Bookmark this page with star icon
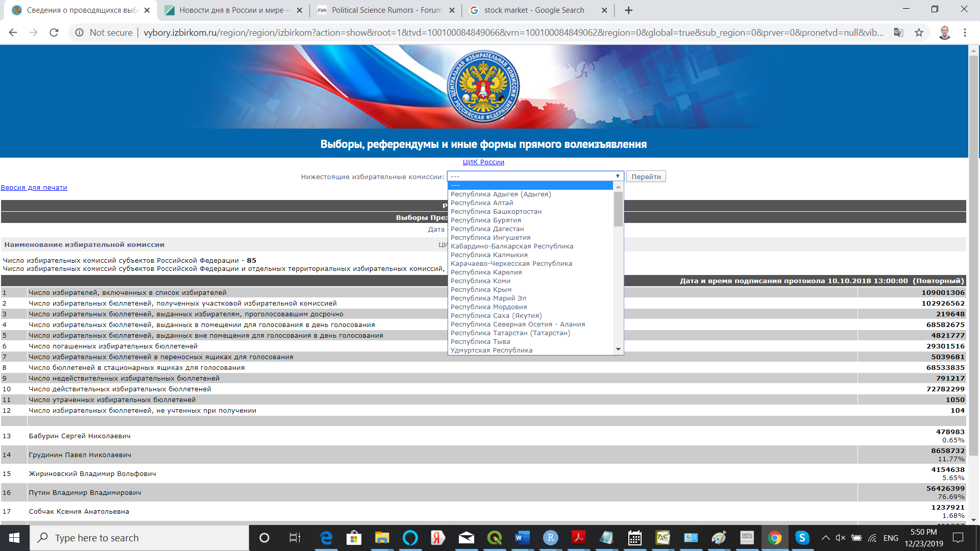This screenshot has height=551, width=980. tap(919, 33)
